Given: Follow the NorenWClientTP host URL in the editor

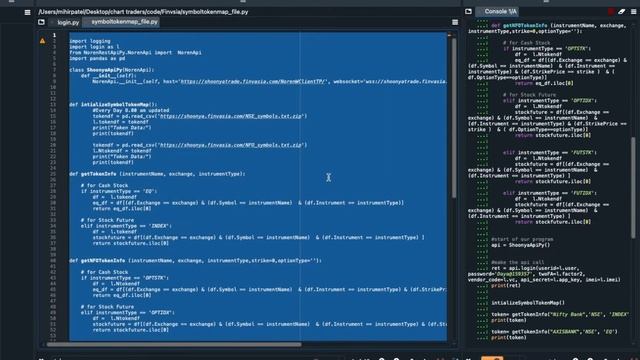Looking at the screenshot, I should 253,81.
